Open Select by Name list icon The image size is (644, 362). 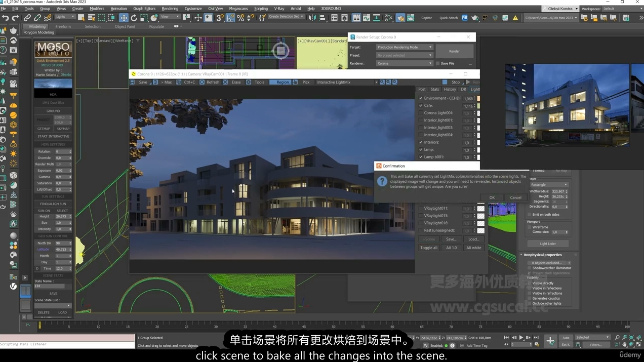[92, 18]
